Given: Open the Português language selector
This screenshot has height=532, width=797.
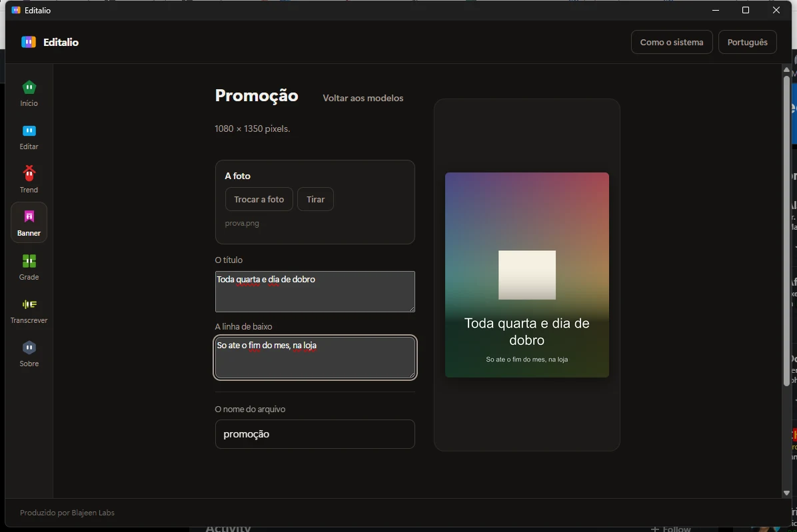Looking at the screenshot, I should click(x=747, y=42).
